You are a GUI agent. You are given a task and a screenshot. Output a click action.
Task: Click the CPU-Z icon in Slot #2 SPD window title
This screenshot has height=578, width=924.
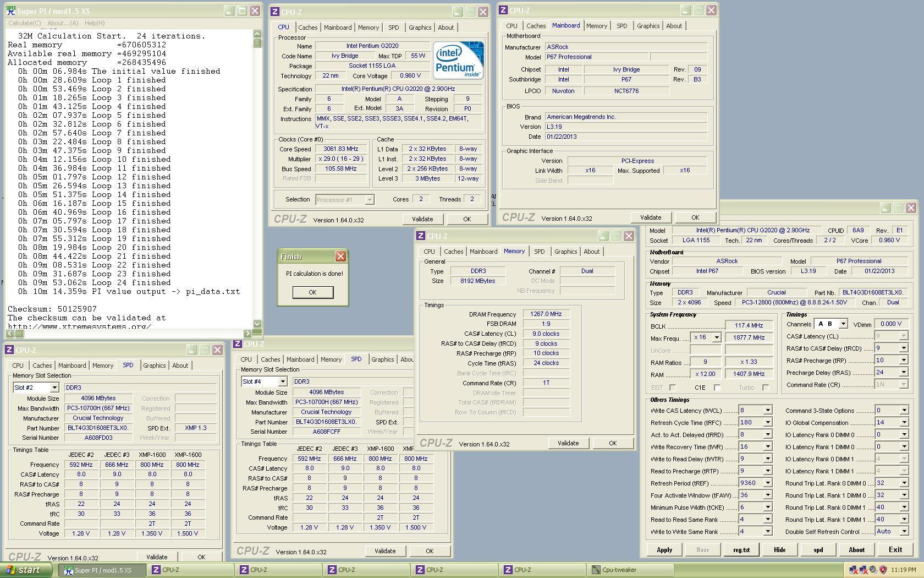pyautogui.click(x=9, y=350)
